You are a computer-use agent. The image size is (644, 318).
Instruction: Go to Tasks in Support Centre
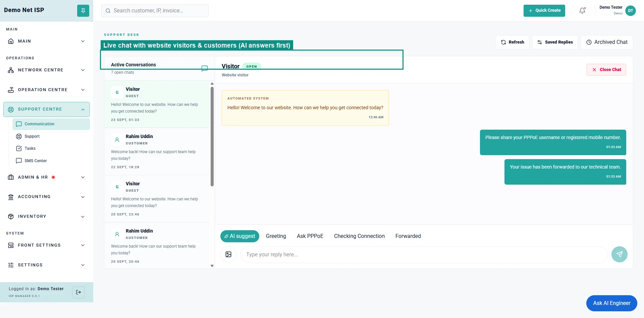point(51,148)
